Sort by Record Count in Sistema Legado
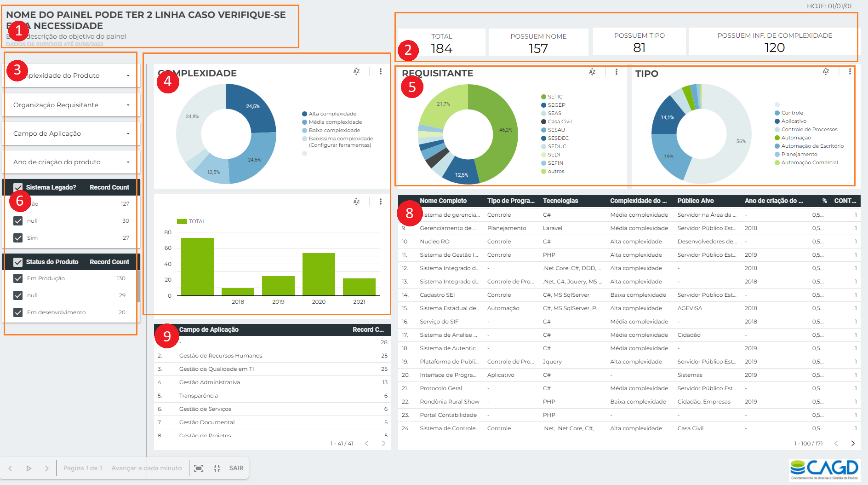 point(109,187)
